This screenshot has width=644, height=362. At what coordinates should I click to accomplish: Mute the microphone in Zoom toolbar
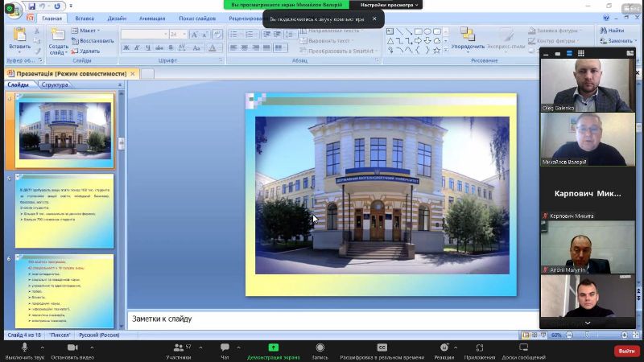coord(24,348)
